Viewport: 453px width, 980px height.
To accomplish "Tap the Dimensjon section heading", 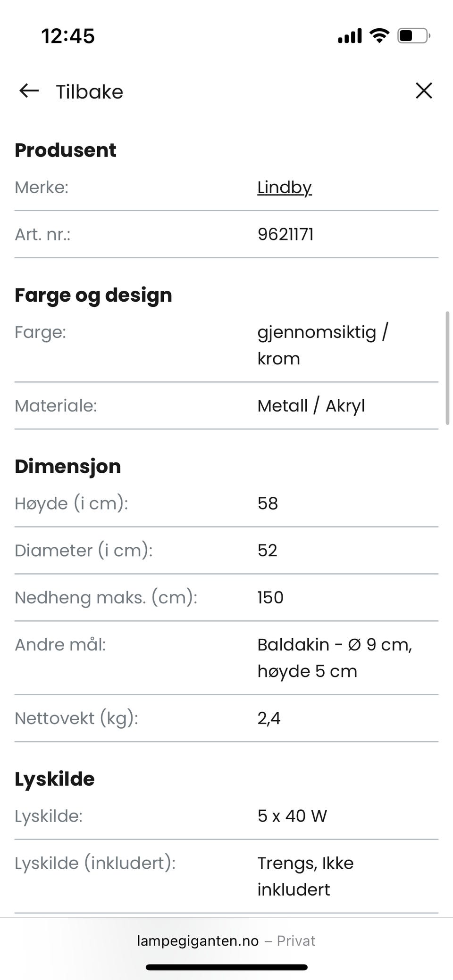I will (68, 467).
